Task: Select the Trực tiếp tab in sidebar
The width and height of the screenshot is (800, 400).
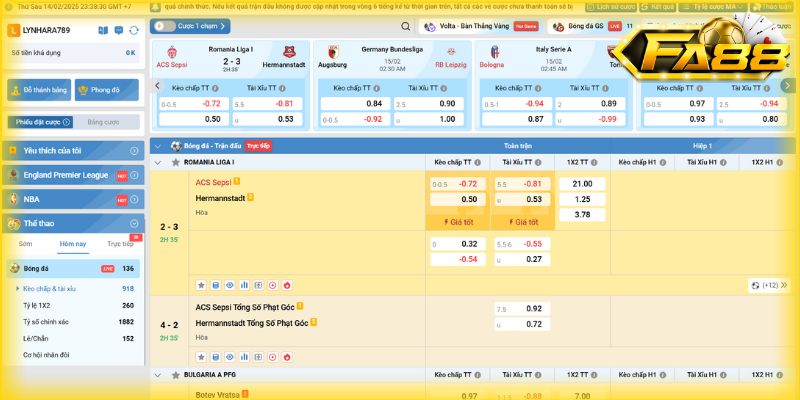Action: click(121, 244)
